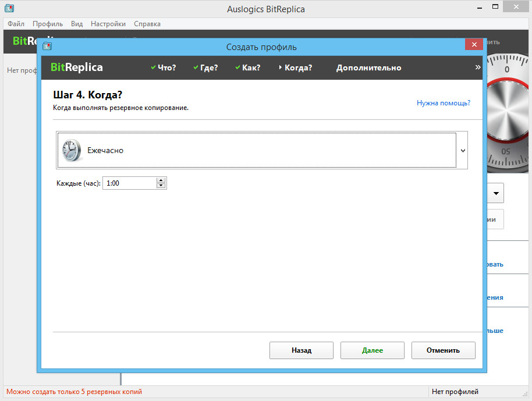Go to the Как? wizard step
The width and height of the screenshot is (532, 401).
coord(248,68)
